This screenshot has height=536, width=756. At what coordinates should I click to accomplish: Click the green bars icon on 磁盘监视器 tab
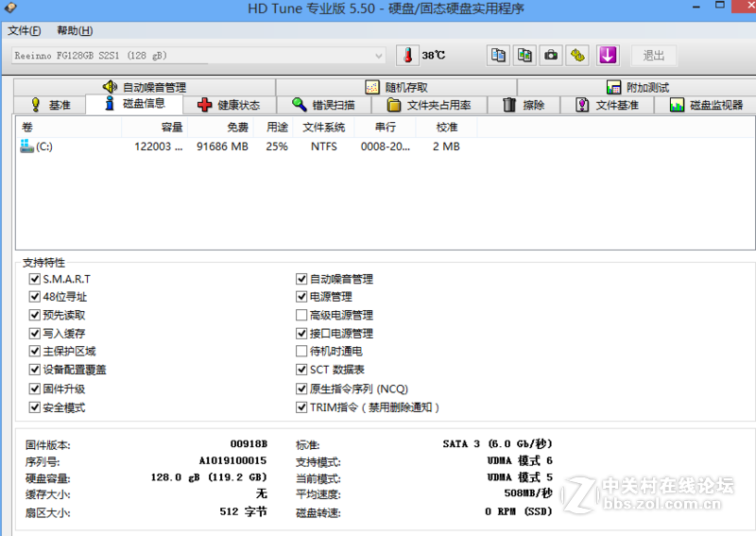(677, 105)
